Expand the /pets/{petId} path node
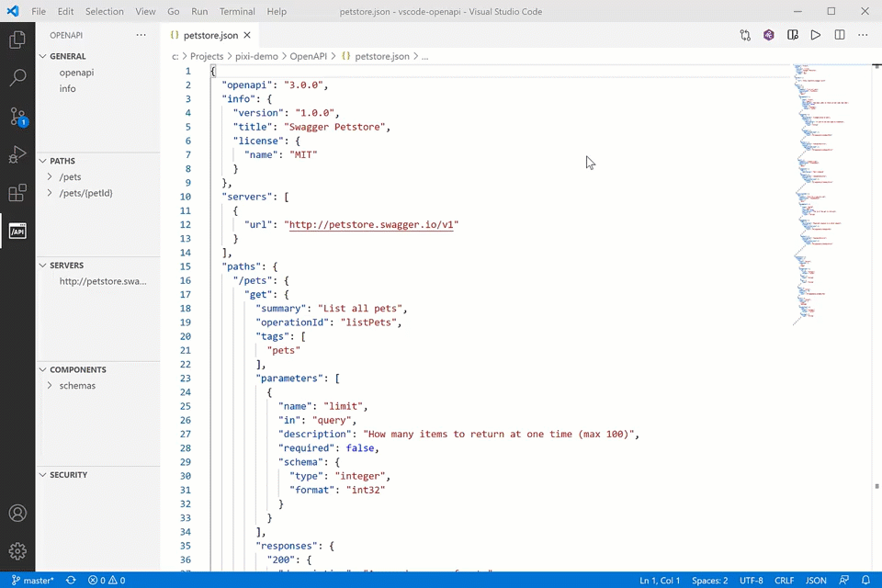Image resolution: width=882 pixels, height=588 pixels. point(50,193)
